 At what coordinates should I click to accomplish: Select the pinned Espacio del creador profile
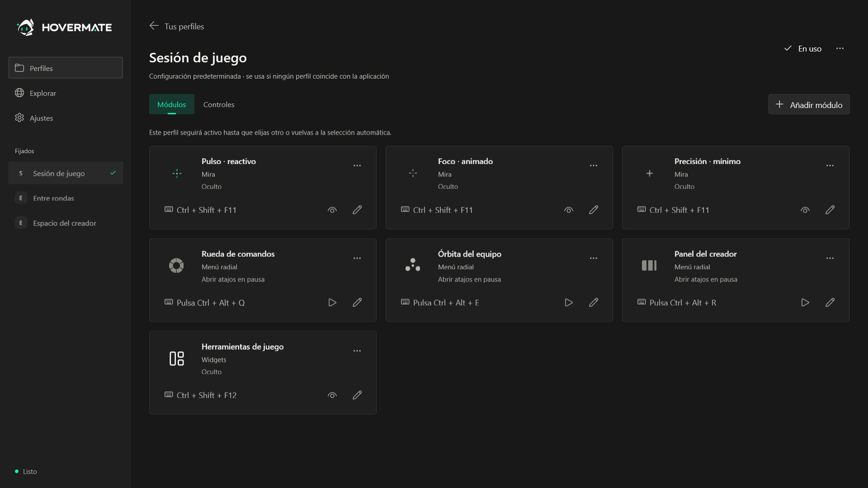[x=66, y=223]
